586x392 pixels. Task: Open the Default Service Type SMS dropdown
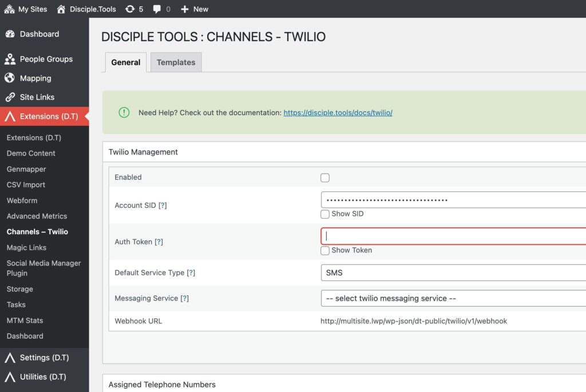click(452, 273)
